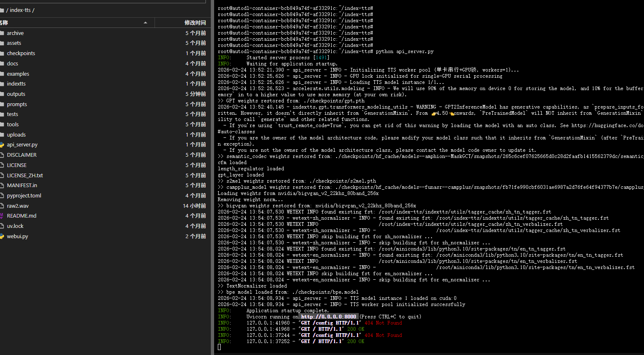Sort files by the 修改时间 column
Viewport: 644px width, 355px height.
[195, 23]
